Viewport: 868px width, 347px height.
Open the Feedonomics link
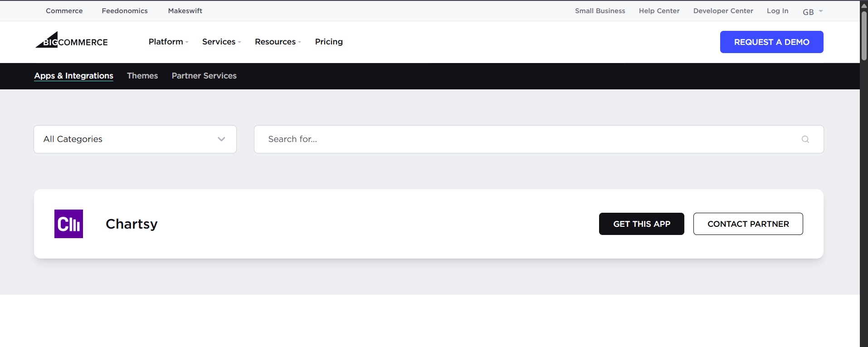point(125,11)
